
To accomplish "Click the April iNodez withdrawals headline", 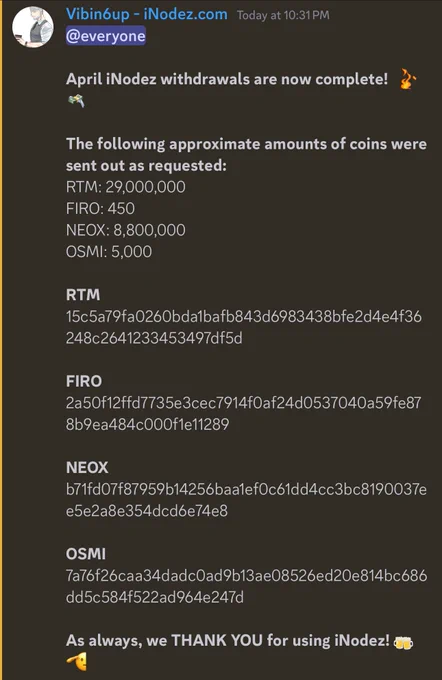I will click(x=227, y=79).
